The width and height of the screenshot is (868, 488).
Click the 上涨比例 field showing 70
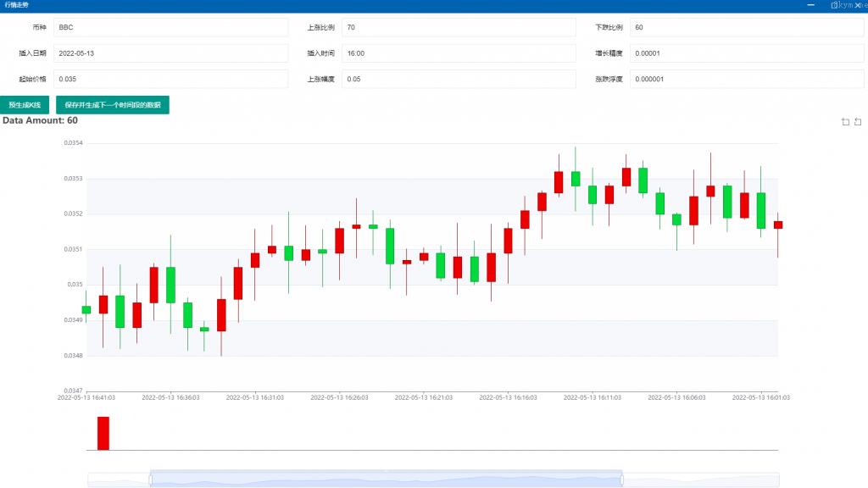coord(458,28)
